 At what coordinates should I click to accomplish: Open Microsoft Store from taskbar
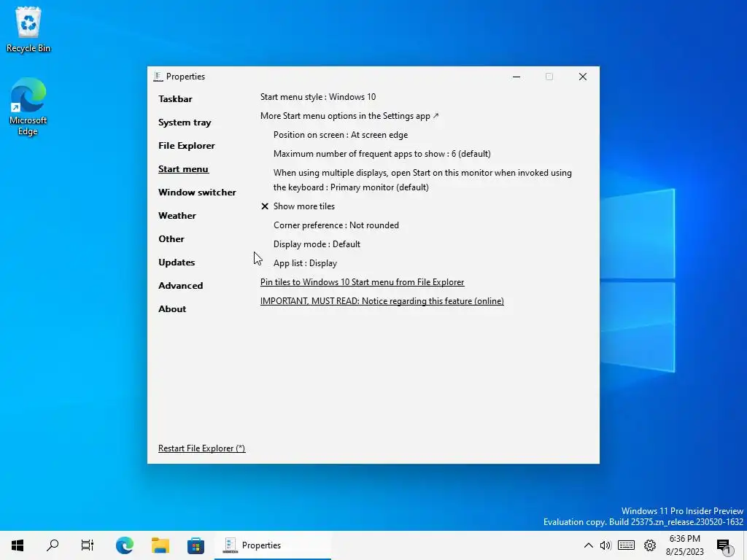(x=196, y=545)
